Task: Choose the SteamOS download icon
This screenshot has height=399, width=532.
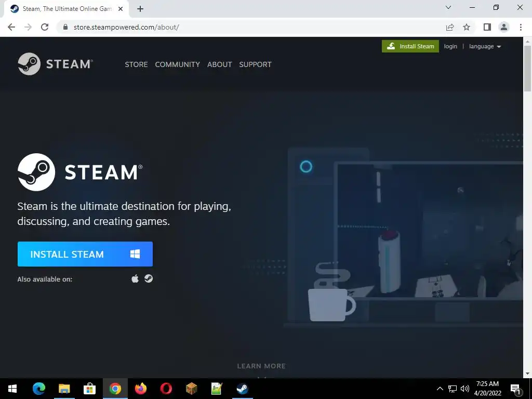Action: (x=149, y=278)
